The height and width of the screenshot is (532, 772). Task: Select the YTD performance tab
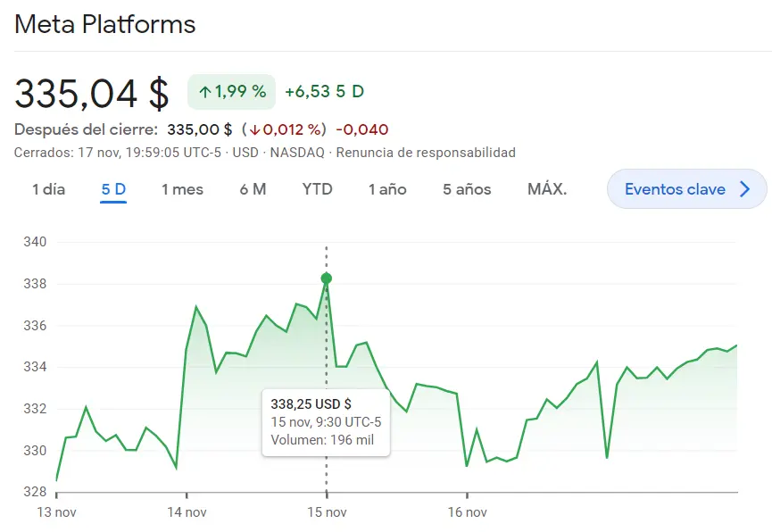(x=317, y=188)
